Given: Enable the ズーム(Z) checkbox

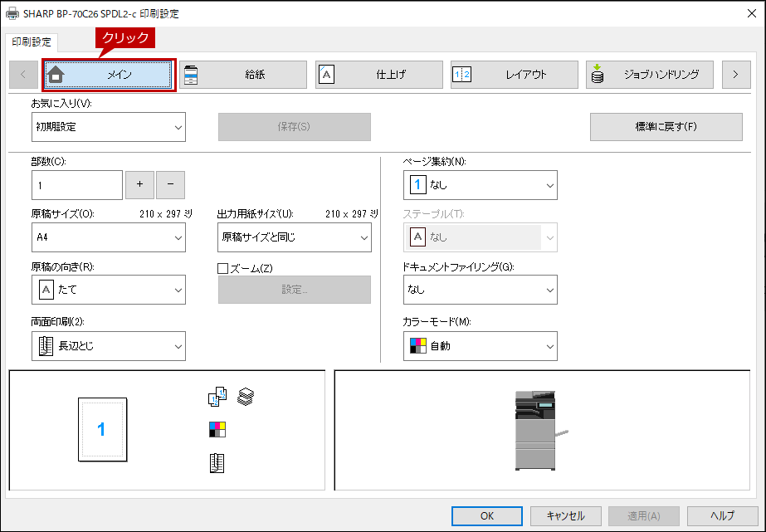Looking at the screenshot, I should tap(222, 269).
